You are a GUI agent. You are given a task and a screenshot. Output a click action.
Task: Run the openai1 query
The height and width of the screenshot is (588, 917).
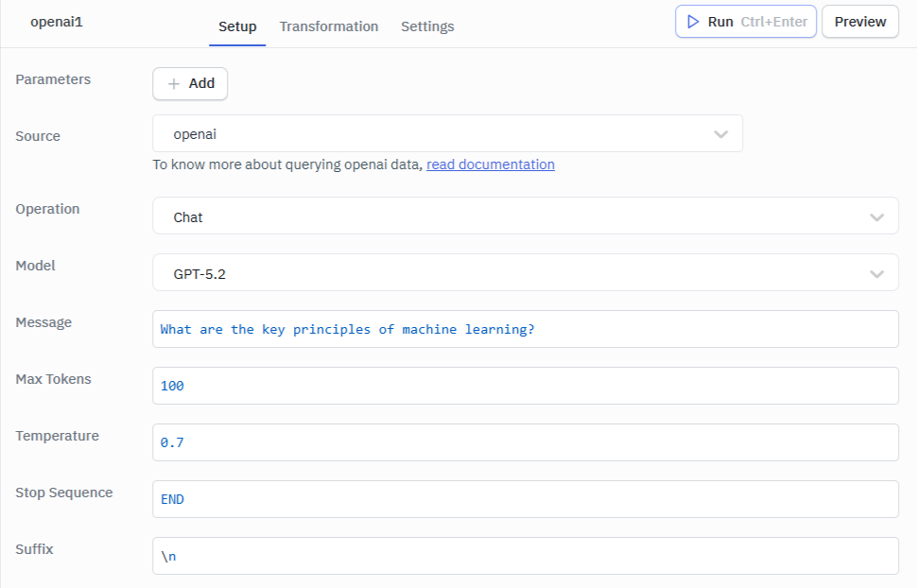click(x=746, y=22)
